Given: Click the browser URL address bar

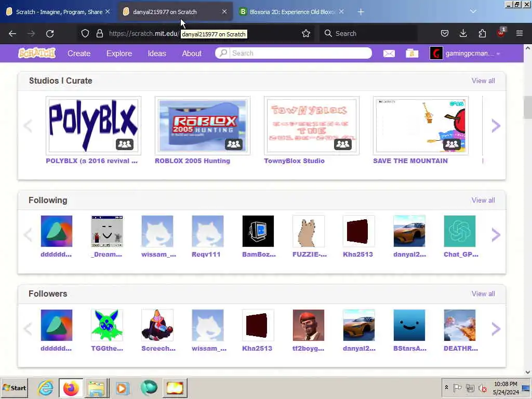Looking at the screenshot, I should [x=195, y=33].
